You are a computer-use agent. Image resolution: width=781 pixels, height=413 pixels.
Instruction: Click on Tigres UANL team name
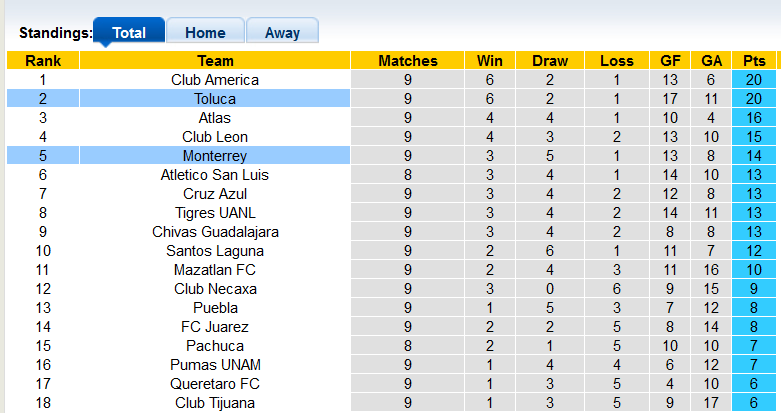215,213
